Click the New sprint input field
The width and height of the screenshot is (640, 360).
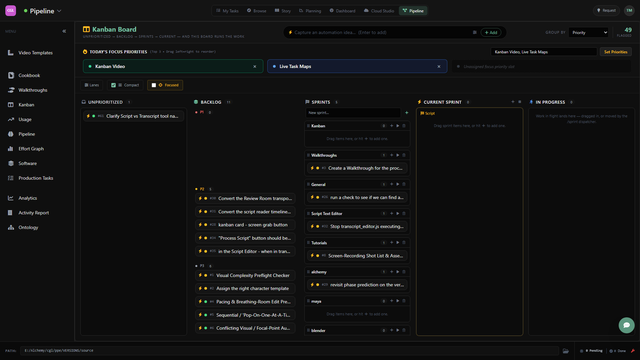point(353,113)
